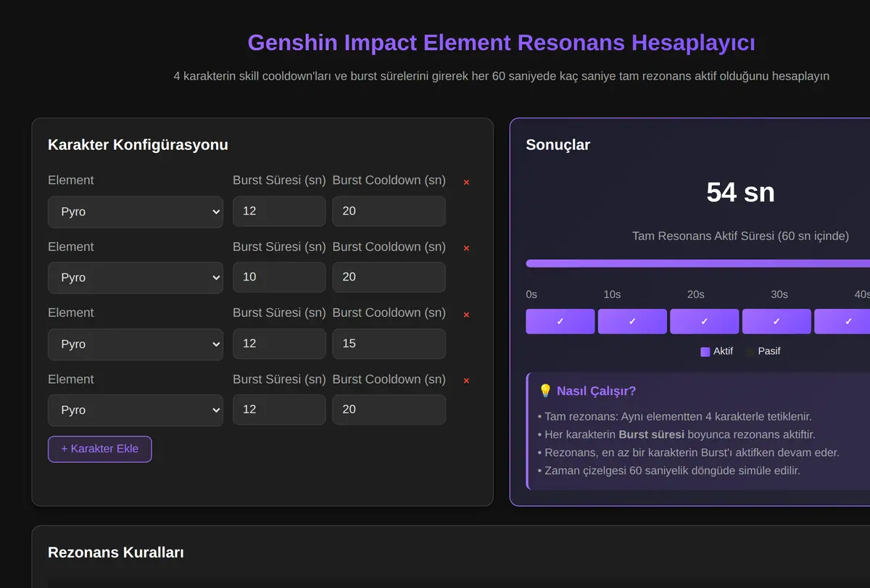The height and width of the screenshot is (588, 870).
Task: Expand the third row's element dropdown (cooldown 15)
Action: tap(136, 344)
